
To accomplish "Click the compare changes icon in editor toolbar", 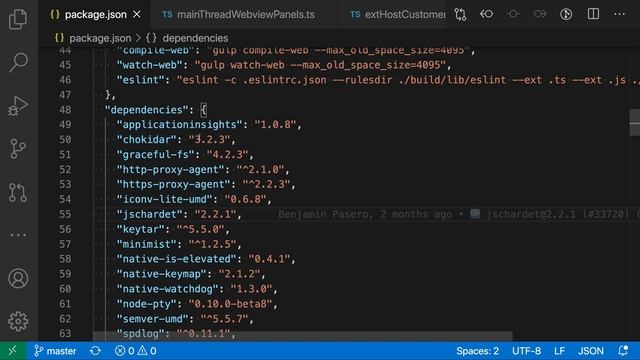I will 460,15.
